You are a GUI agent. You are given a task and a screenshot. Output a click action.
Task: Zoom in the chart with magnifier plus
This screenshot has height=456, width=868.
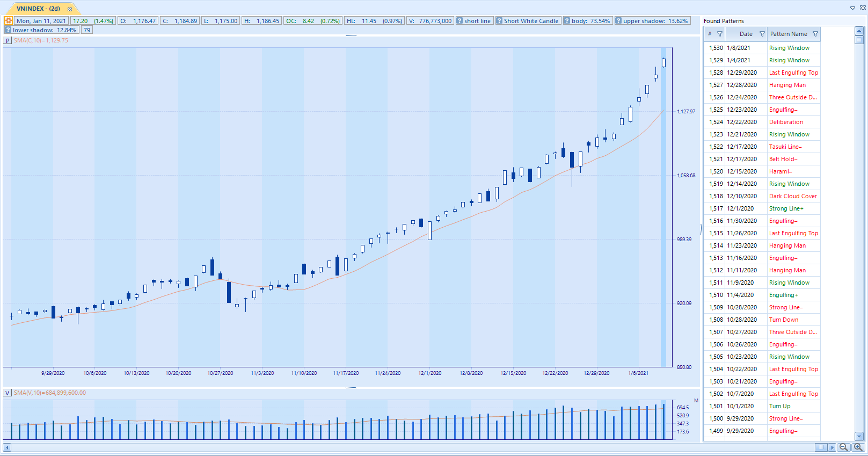click(858, 447)
